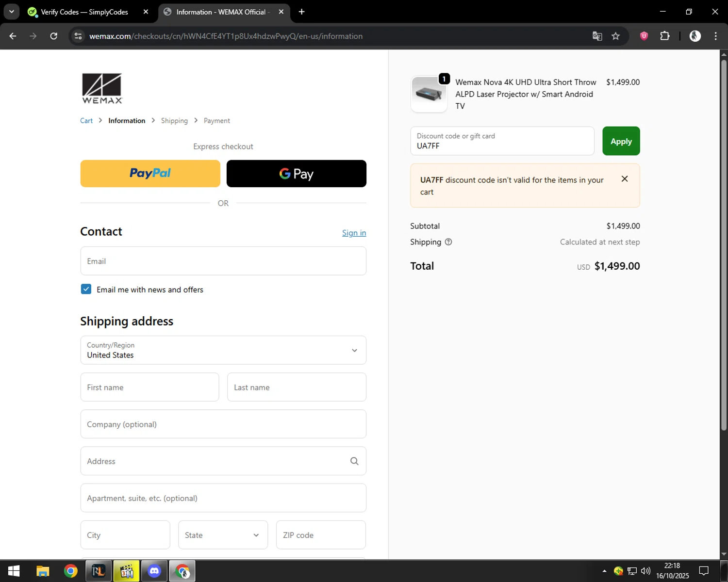Apply the discount code

tap(621, 141)
